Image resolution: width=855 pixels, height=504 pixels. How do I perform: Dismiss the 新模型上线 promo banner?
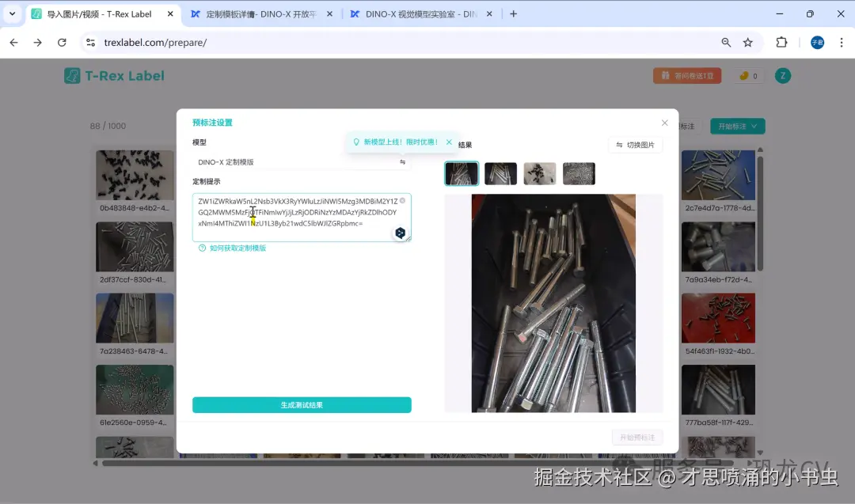pos(449,143)
